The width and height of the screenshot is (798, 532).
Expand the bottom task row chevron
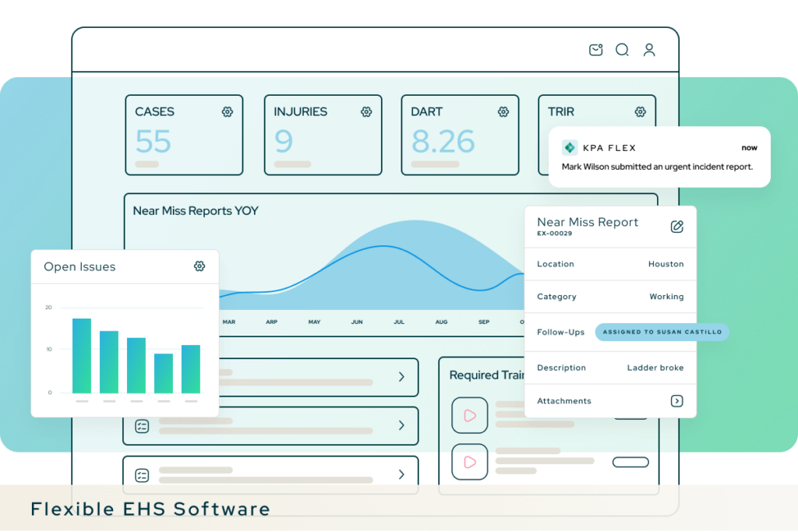coord(402,474)
